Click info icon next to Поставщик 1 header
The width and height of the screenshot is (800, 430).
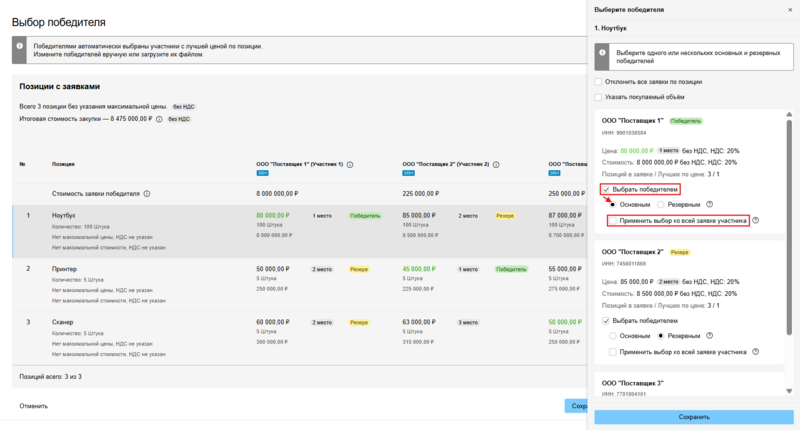(349, 163)
